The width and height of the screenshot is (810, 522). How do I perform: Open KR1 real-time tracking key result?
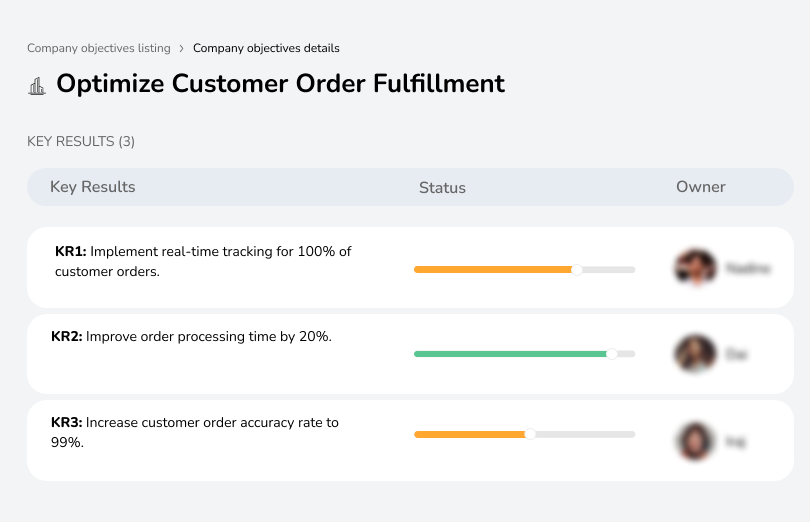pyautogui.click(x=203, y=261)
